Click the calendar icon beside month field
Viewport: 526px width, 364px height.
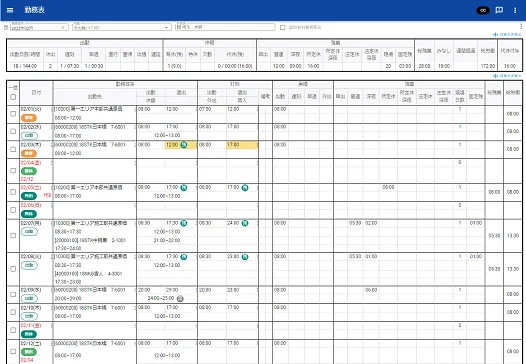(x=6, y=28)
